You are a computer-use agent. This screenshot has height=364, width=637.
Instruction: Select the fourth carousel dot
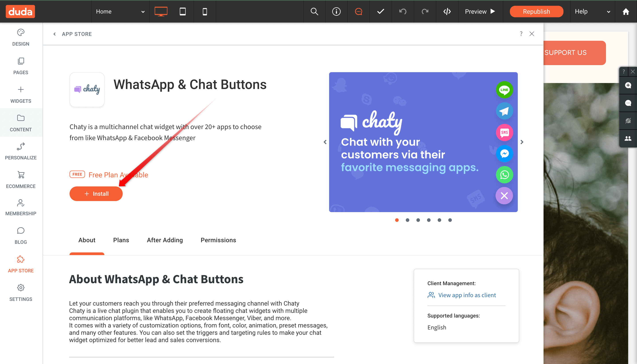tap(429, 220)
